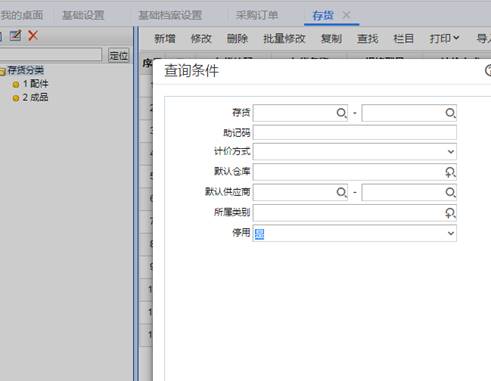Click the edit category pencil icon

15,36
